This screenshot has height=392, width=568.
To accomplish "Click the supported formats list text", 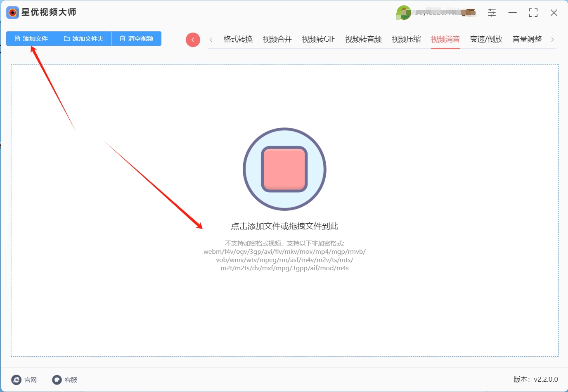I will 284,256.
